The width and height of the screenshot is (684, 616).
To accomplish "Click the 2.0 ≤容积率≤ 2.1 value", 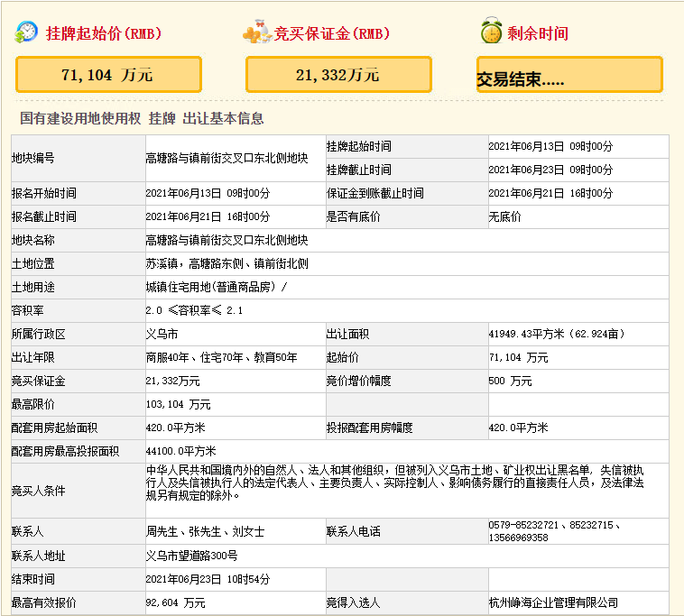I will click(194, 311).
